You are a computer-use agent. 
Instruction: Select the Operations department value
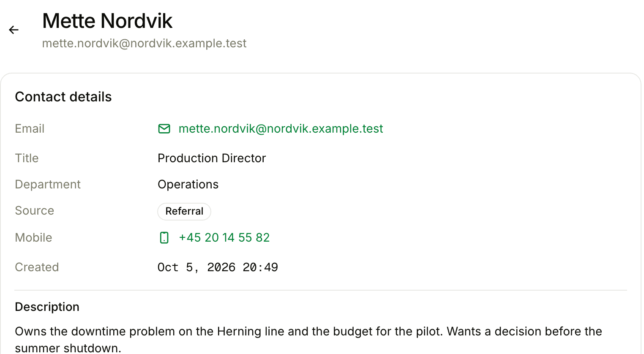[188, 185]
